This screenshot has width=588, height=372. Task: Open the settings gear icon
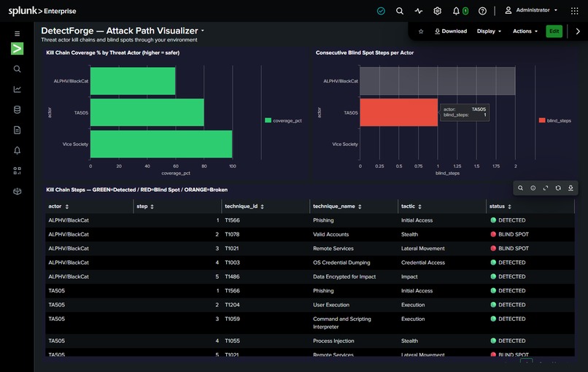(x=437, y=11)
